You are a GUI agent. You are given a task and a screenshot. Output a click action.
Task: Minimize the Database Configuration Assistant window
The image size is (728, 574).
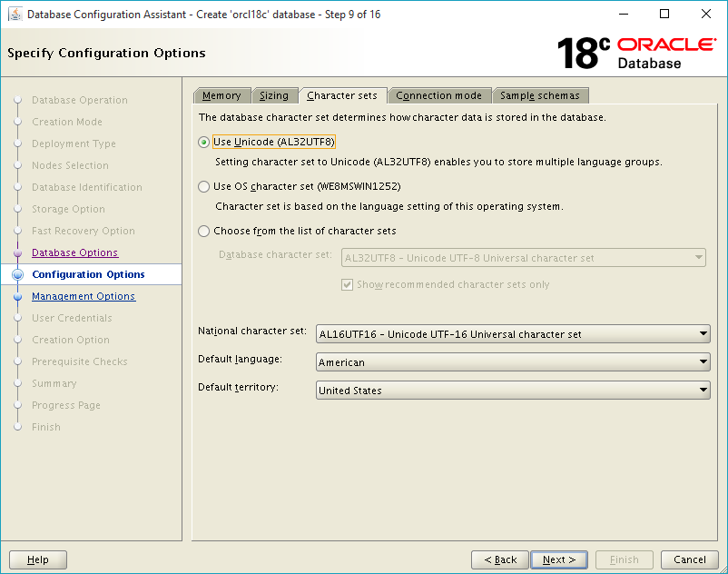click(624, 14)
